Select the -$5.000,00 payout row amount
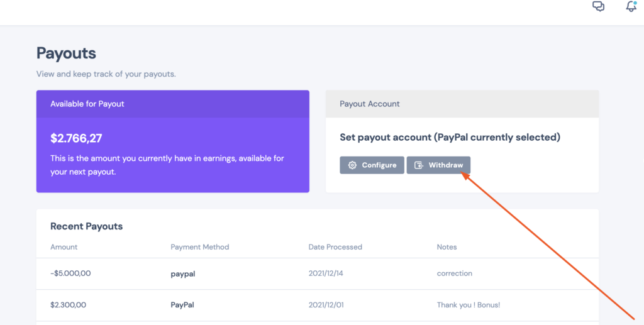Screen dimensions: 644x325 tap(70, 273)
